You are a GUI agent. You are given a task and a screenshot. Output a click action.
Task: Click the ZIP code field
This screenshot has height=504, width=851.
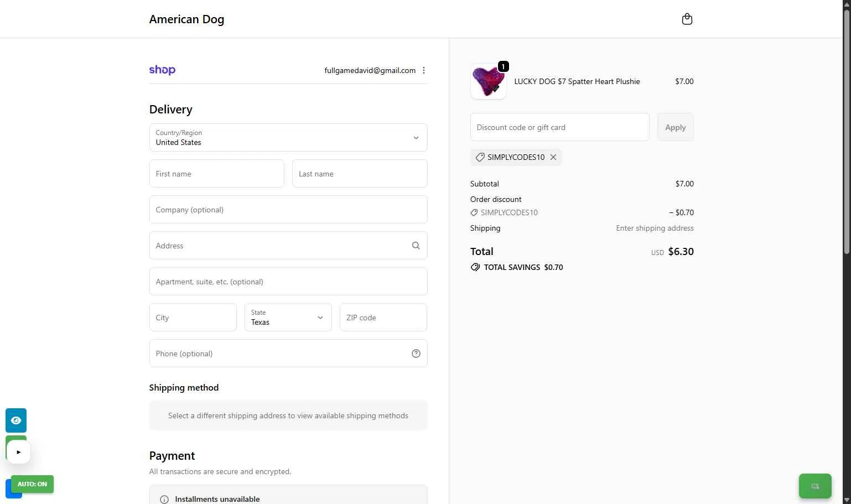(383, 318)
